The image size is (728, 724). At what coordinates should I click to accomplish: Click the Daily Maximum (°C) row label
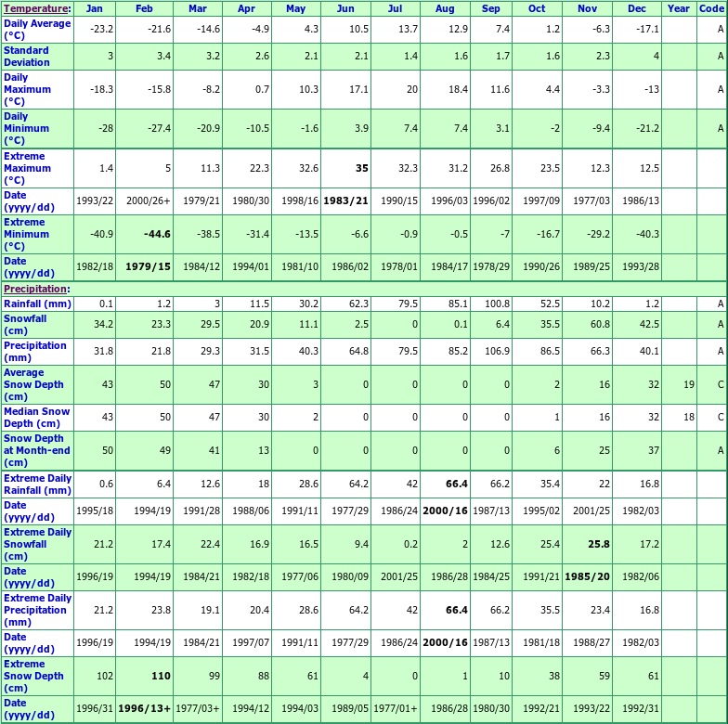[x=28, y=89]
